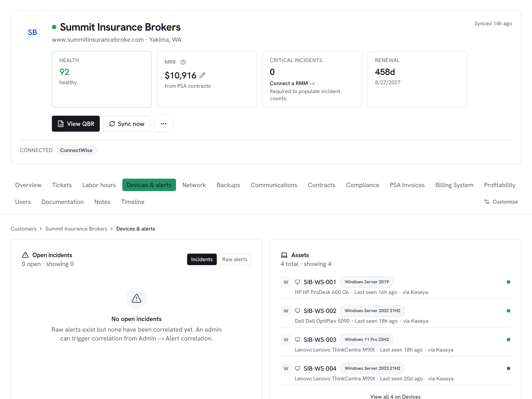The width and height of the screenshot is (532, 399).
Task: Select the Incidents view toggle
Action: [202, 259]
